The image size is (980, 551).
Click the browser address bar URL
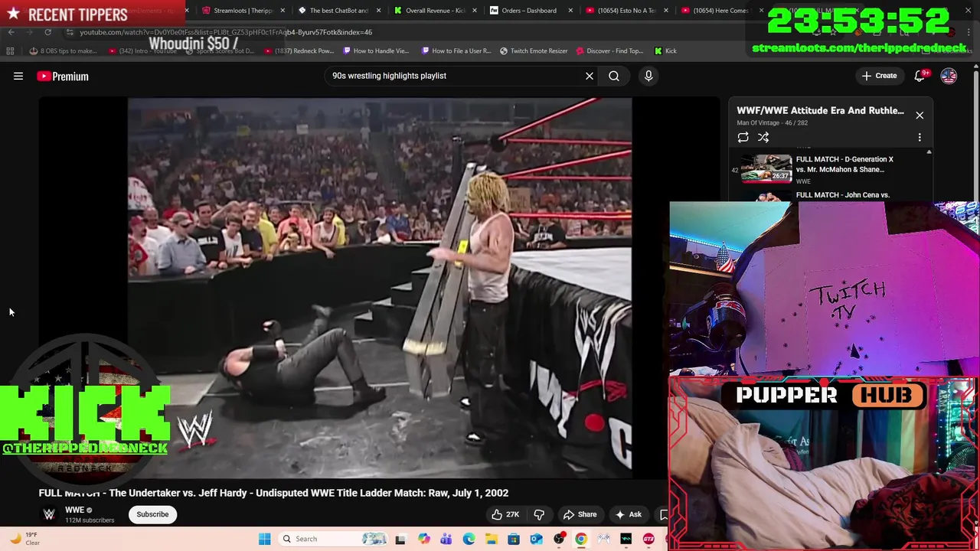pos(226,32)
